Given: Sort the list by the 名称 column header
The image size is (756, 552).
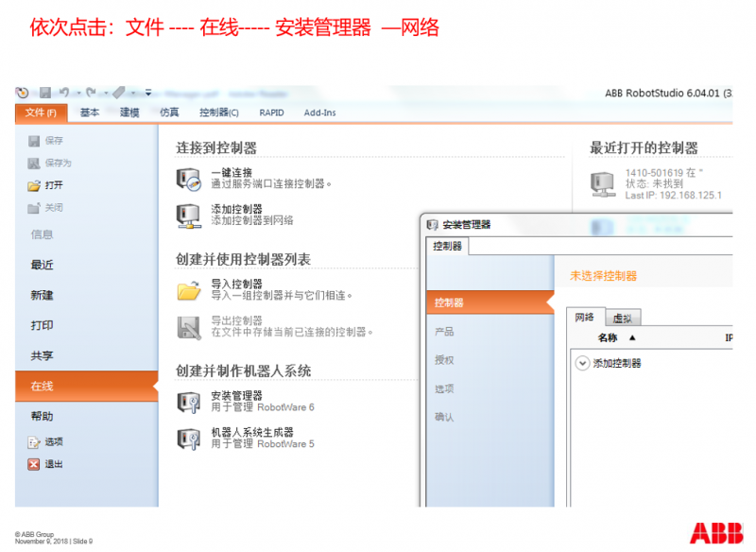Looking at the screenshot, I should point(608,338).
